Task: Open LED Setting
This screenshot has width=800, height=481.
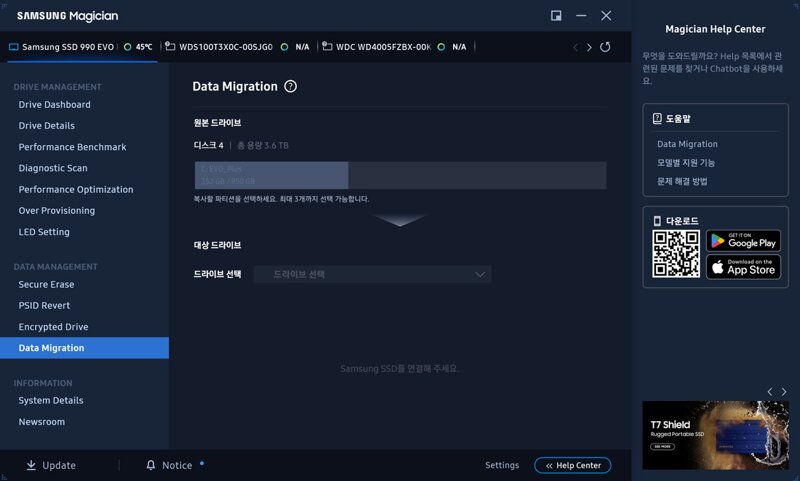Action: [44, 232]
